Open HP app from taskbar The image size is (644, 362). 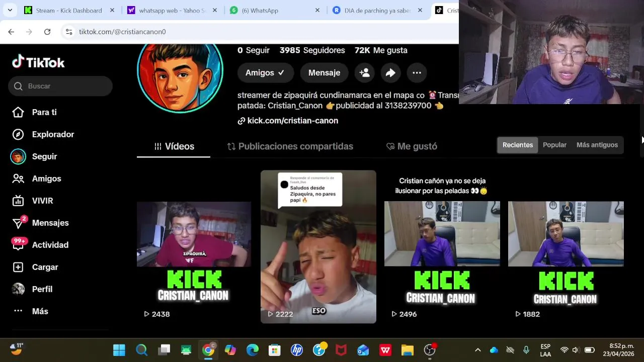[x=297, y=350]
